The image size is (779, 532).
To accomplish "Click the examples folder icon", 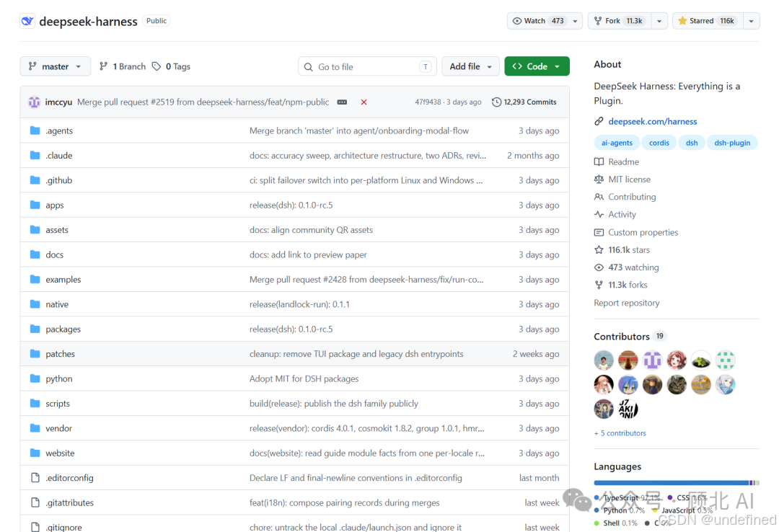I will (35, 280).
